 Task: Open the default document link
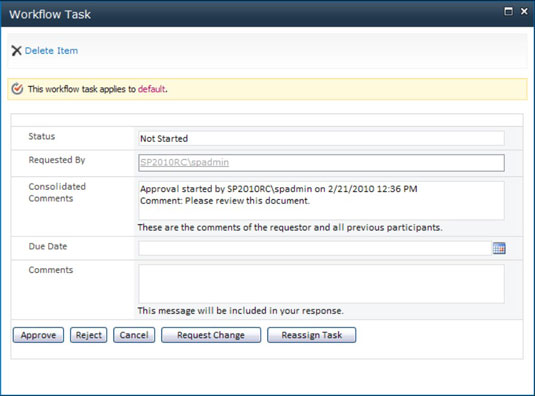click(151, 89)
